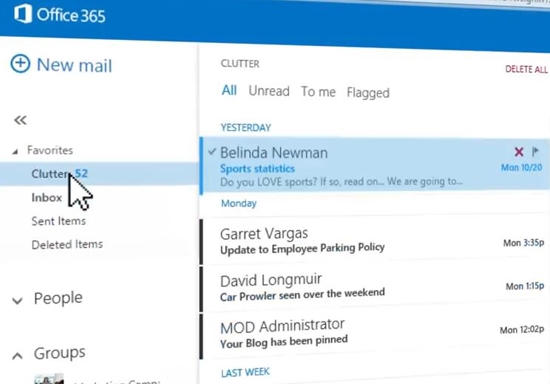Collapse the Favorites folder tree
Image resolution: width=550 pixels, height=384 pixels.
click(x=15, y=151)
